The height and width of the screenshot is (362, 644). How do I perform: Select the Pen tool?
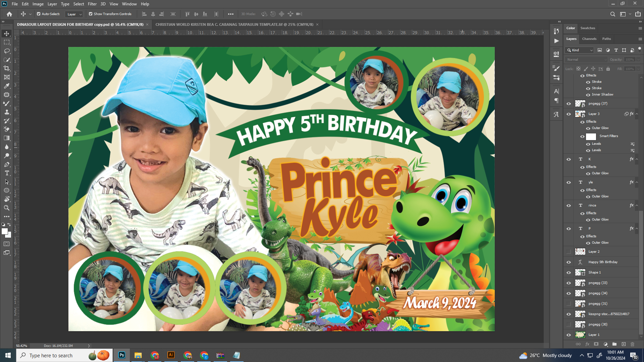point(7,164)
